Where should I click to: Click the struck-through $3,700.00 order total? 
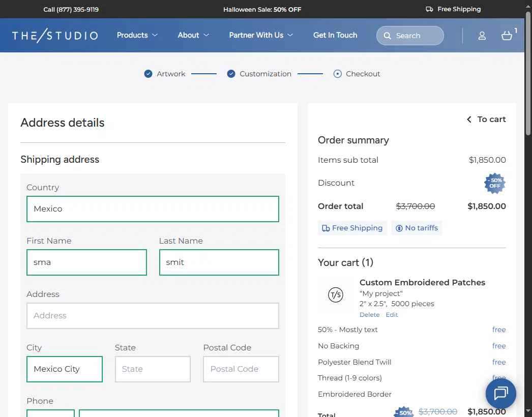point(416,206)
